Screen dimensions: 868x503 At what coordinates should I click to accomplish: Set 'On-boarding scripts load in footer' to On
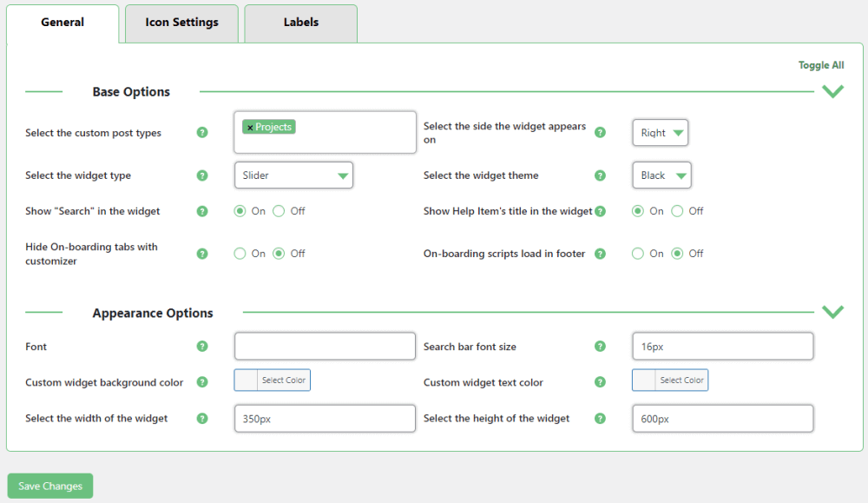click(x=638, y=254)
